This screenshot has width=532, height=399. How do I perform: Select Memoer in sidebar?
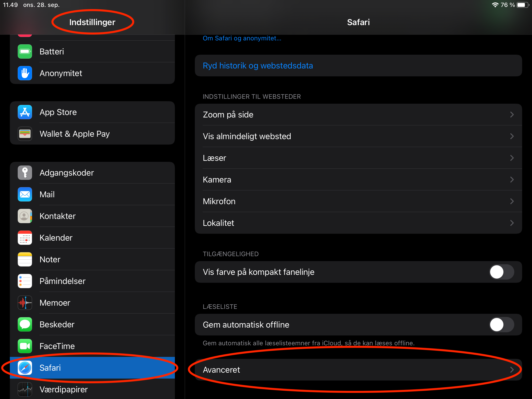[x=92, y=303]
